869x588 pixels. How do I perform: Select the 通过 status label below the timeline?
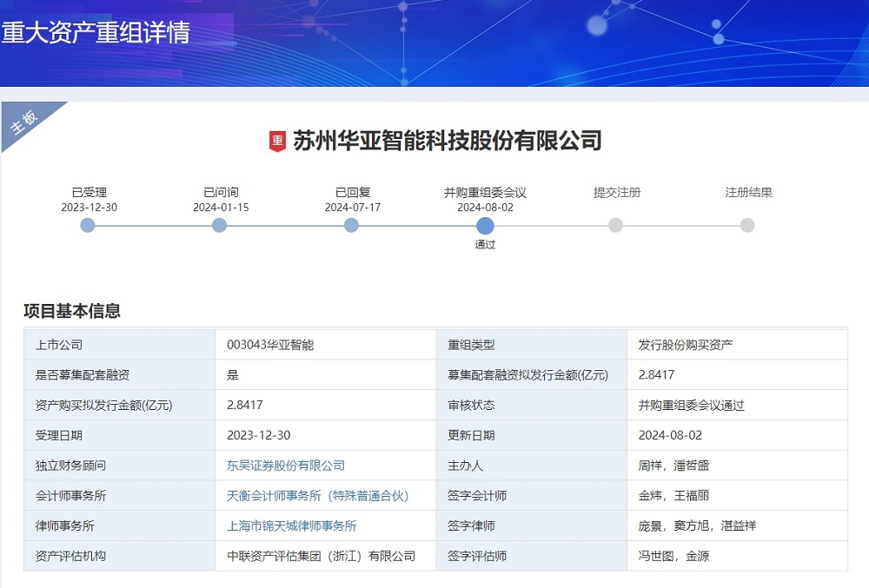pyautogui.click(x=485, y=246)
